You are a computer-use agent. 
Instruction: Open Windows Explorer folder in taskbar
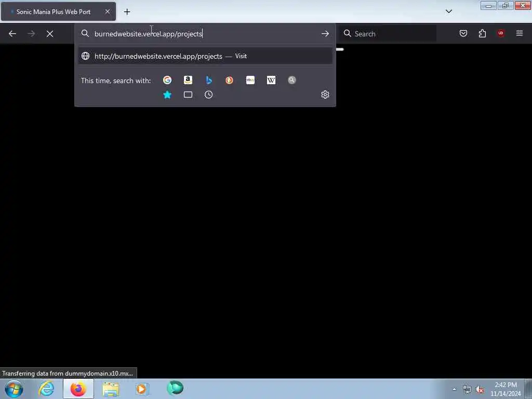(111, 389)
